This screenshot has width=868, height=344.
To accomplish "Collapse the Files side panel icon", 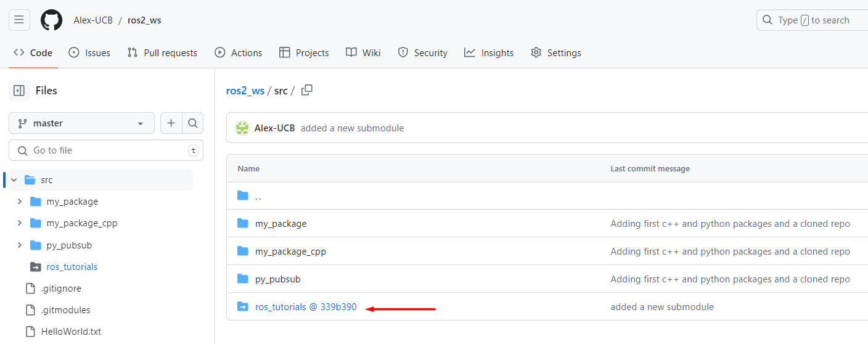I will click(19, 91).
